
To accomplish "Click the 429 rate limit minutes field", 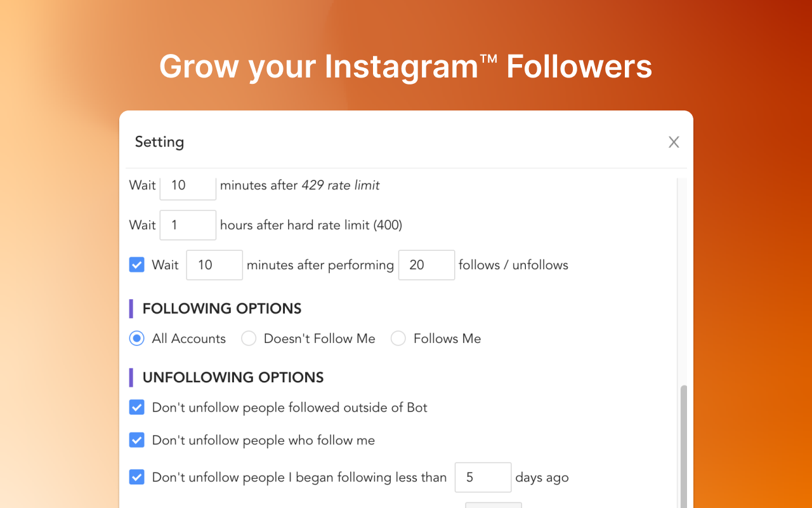I will tap(188, 185).
